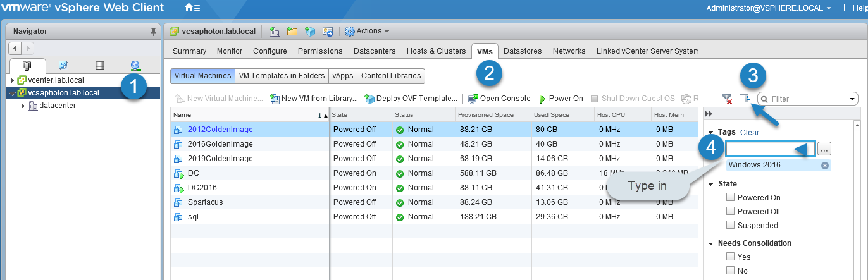This screenshot has width=868, height=280.
Task: Click the cube toolbar icon beside new folder
Action: click(x=310, y=31)
